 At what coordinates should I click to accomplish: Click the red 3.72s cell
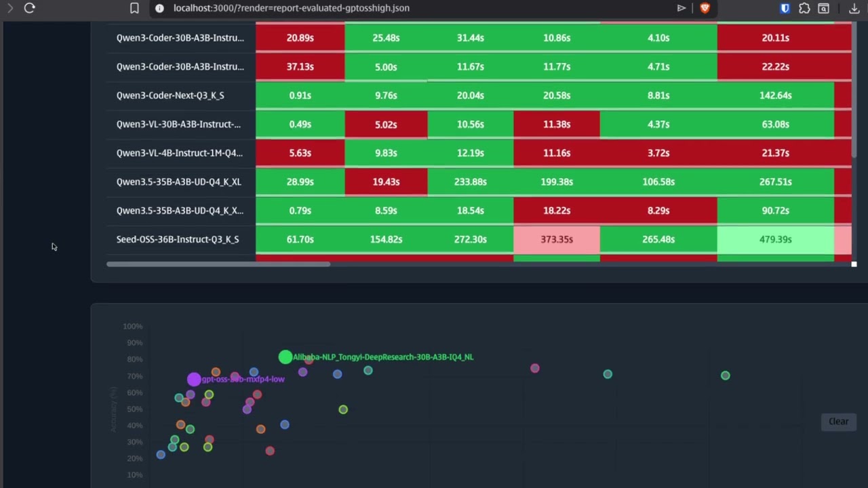(658, 153)
